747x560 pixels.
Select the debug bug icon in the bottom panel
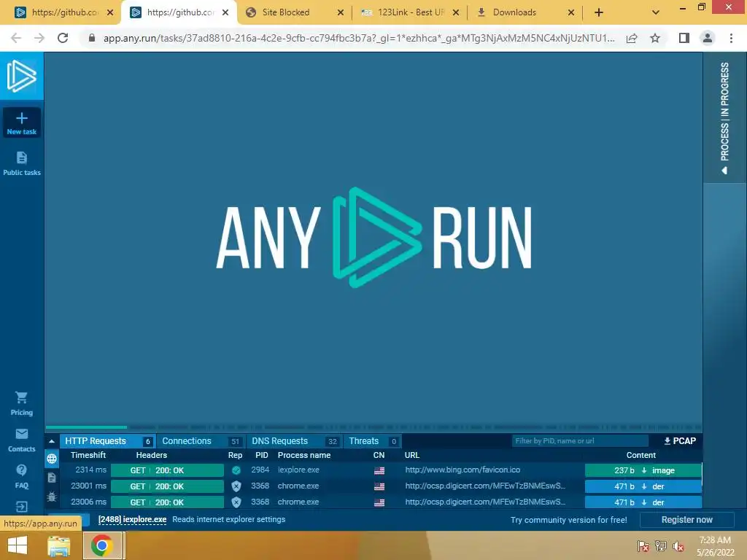tap(52, 497)
